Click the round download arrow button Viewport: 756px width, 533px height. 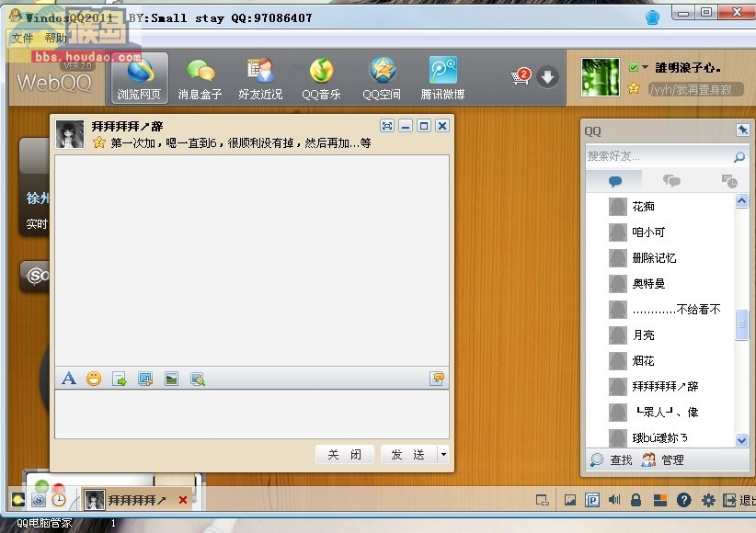[548, 76]
